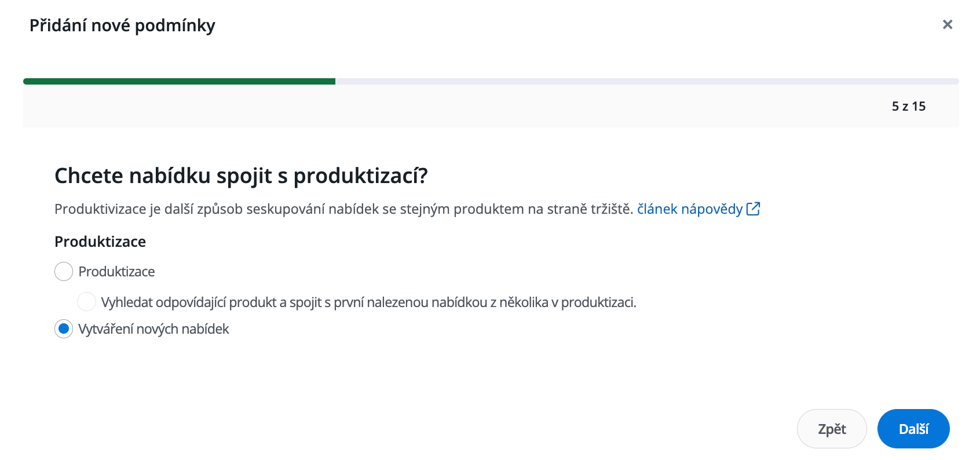Select the Produktizace radio button circle
Screen dimensions: 980x460
[64, 272]
